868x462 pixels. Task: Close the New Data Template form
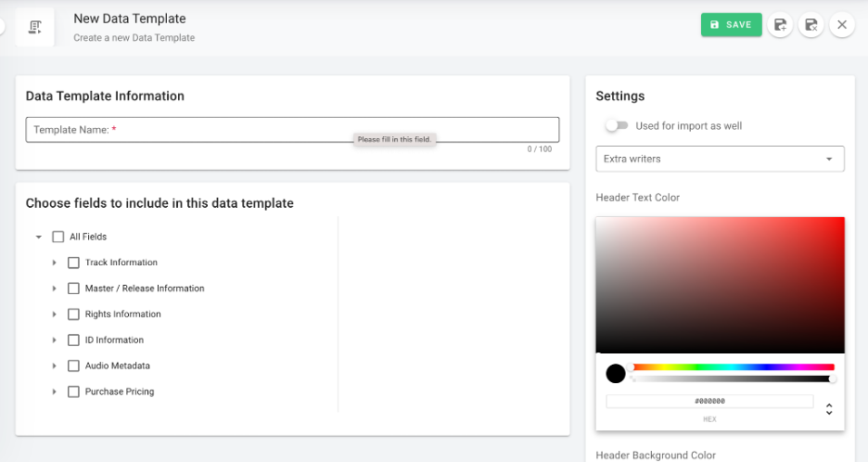coord(842,25)
